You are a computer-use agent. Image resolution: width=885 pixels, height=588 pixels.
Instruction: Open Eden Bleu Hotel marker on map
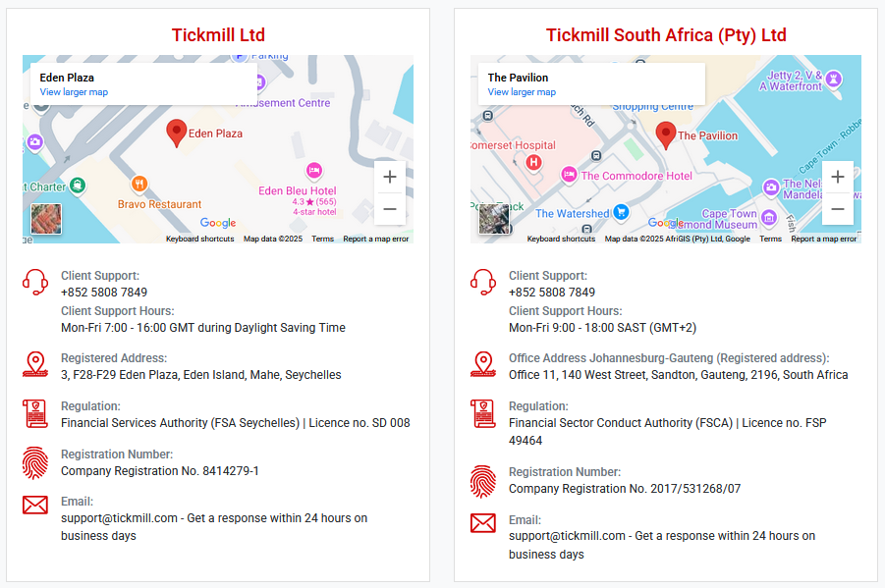[x=313, y=170]
